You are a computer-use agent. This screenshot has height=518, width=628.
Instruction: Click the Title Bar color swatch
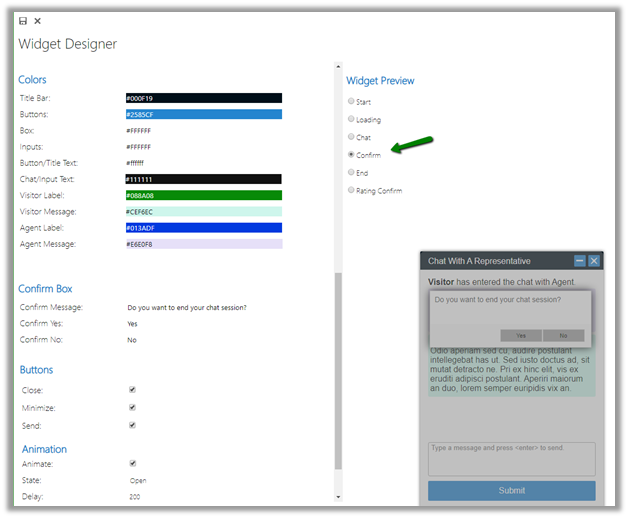pos(203,98)
